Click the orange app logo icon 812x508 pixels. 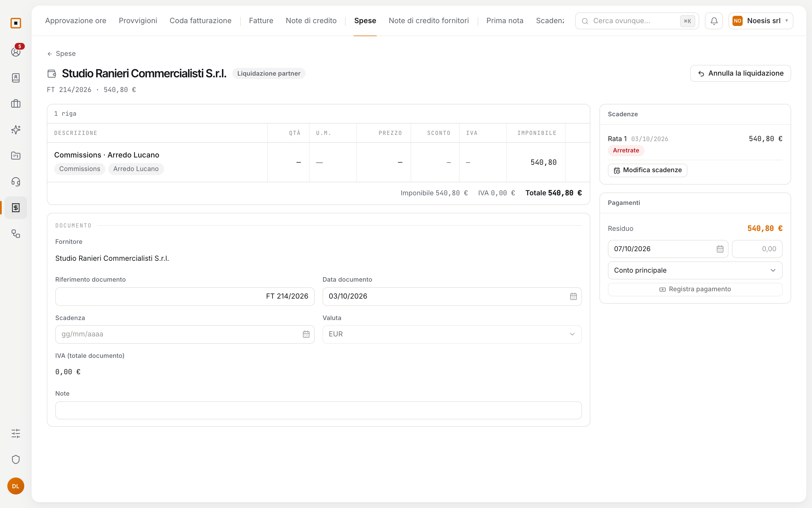point(16,23)
